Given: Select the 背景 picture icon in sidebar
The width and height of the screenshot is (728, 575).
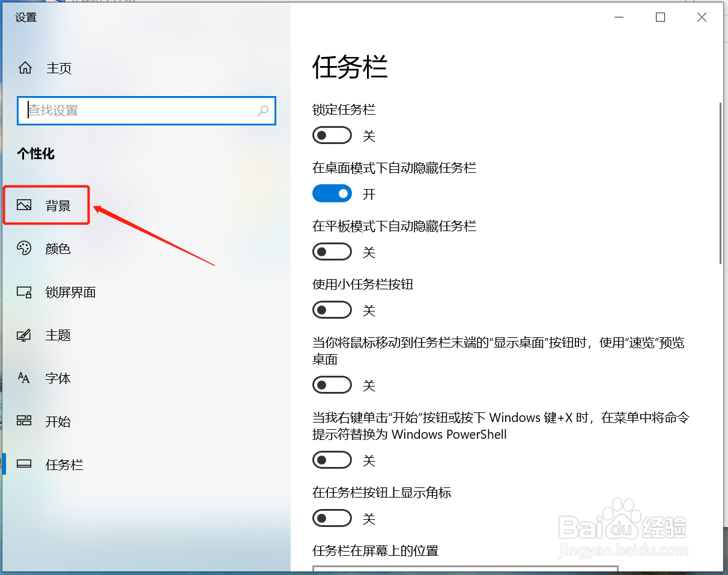Looking at the screenshot, I should [x=24, y=205].
